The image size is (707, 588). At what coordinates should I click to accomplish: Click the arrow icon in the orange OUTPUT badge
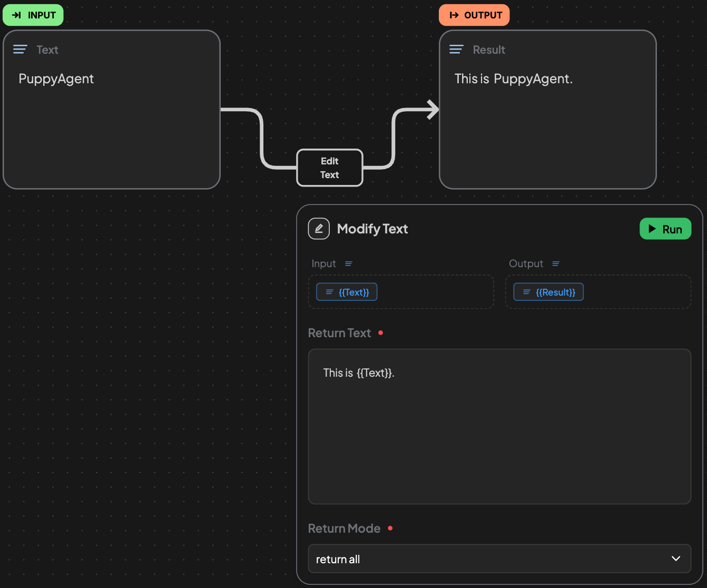pos(454,15)
